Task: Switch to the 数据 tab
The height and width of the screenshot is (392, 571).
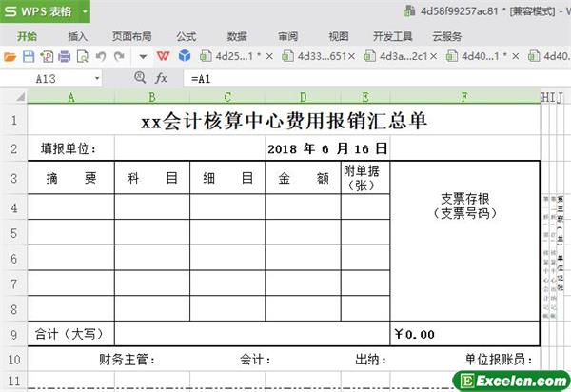Action: click(237, 36)
